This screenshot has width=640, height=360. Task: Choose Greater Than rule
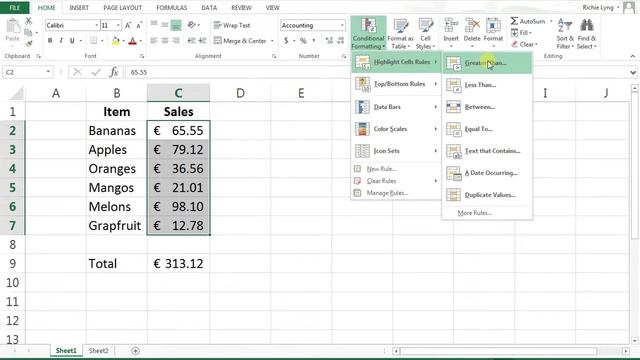(487, 63)
